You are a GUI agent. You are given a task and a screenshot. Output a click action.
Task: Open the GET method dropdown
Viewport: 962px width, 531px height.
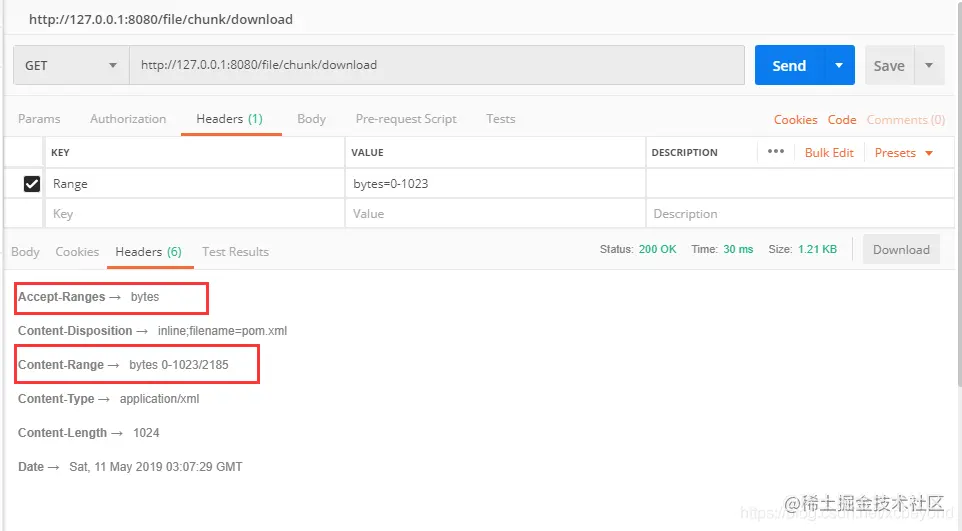pyautogui.click(x=71, y=65)
